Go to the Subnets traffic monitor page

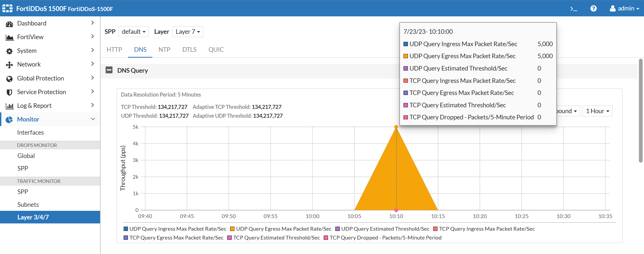coord(28,204)
